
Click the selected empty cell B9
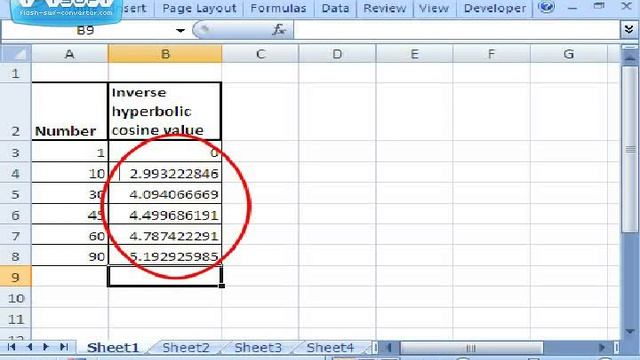point(165,276)
